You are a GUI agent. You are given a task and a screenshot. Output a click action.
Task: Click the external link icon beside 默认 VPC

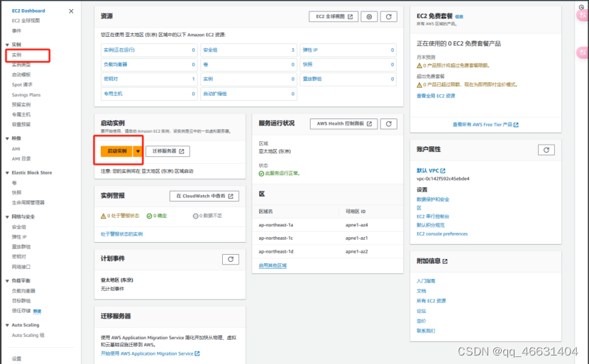click(443, 170)
